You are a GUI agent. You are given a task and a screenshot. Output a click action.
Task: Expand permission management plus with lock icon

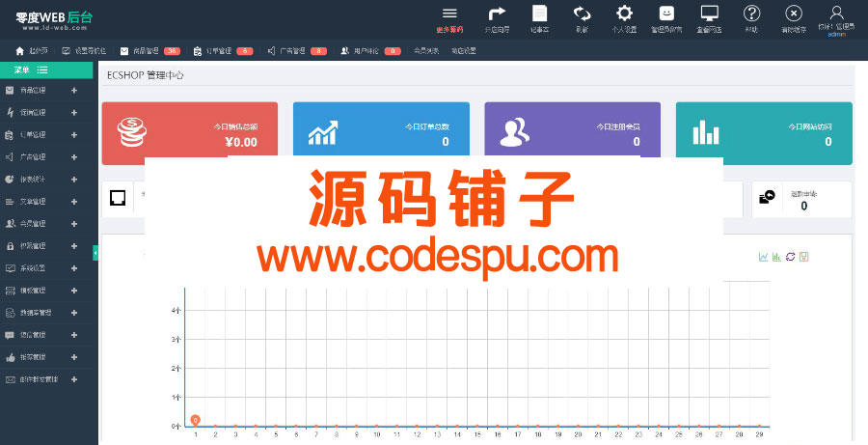point(74,246)
